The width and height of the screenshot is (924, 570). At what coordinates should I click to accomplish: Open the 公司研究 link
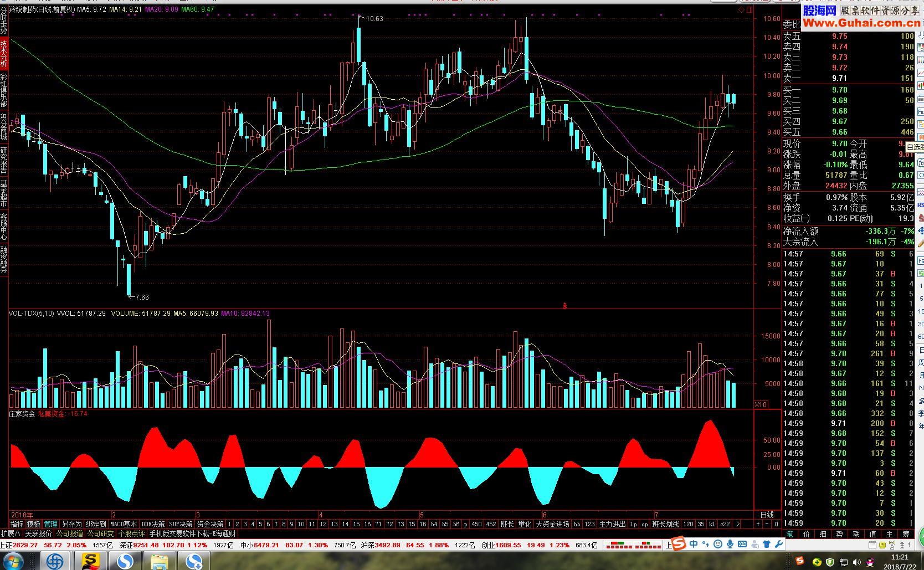[x=100, y=533]
